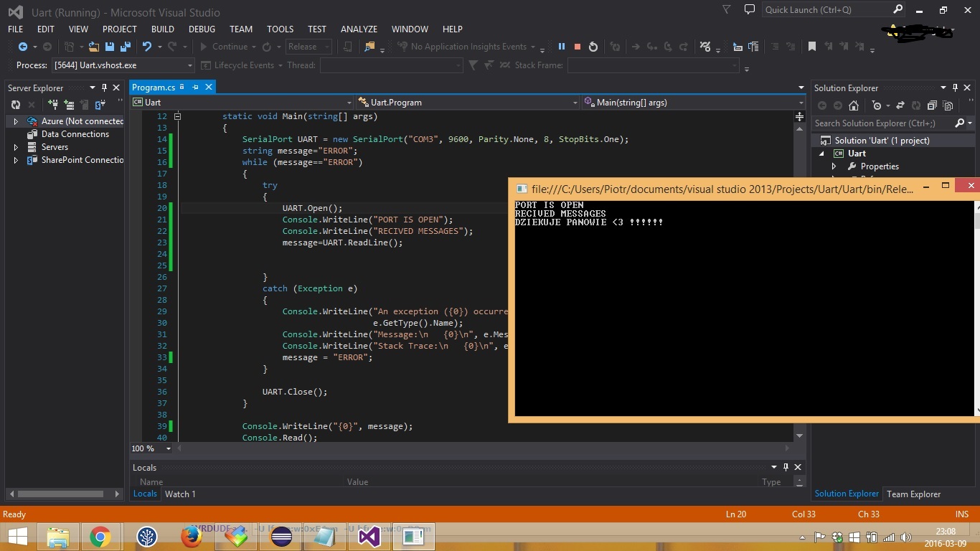The width and height of the screenshot is (980, 551).
Task: Stop debugging with the red square button
Action: pyautogui.click(x=577, y=47)
